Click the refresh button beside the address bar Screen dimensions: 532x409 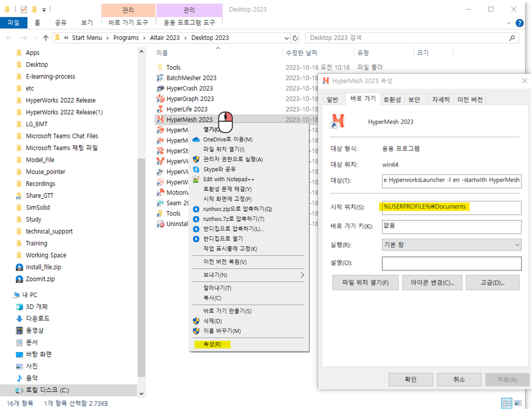click(x=295, y=38)
